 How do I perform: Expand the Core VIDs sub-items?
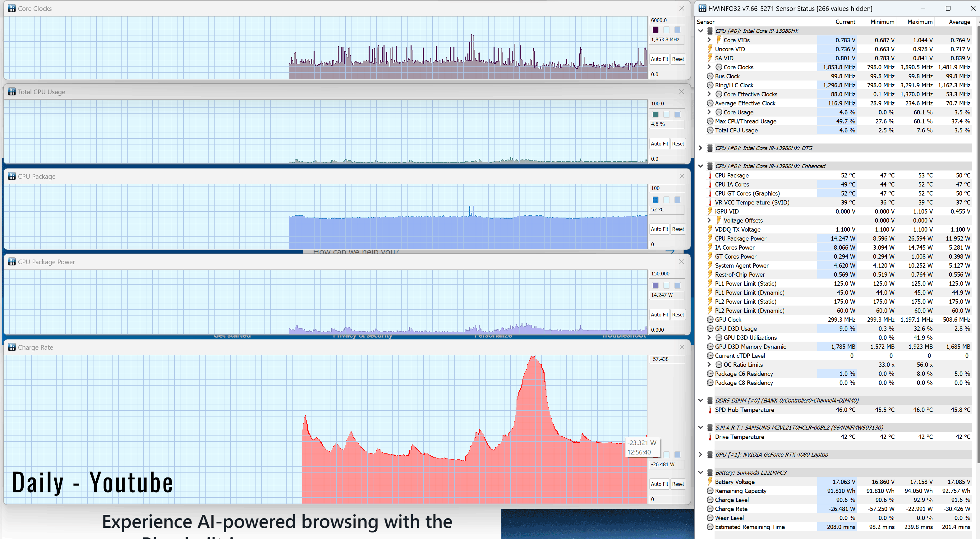[709, 40]
